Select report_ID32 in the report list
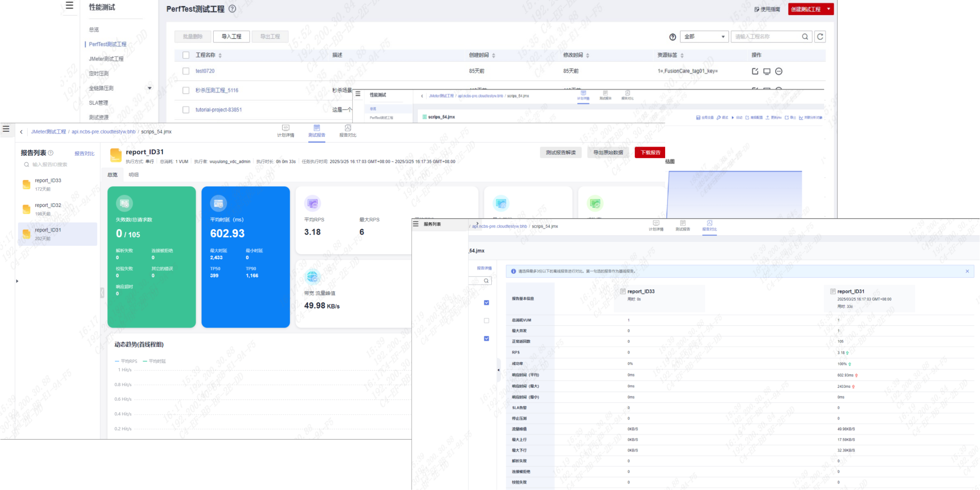Viewport: 980px width, 490px height. coord(58,209)
